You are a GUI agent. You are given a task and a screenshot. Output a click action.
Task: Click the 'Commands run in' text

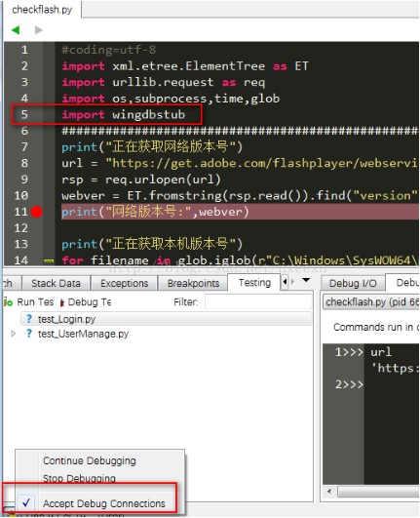pyautogui.click(x=373, y=327)
